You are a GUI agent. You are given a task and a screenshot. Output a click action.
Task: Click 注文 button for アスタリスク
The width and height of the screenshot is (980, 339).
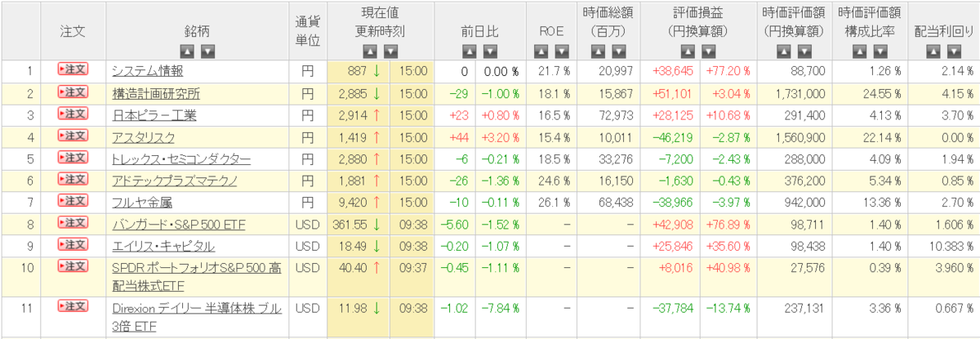click(73, 136)
